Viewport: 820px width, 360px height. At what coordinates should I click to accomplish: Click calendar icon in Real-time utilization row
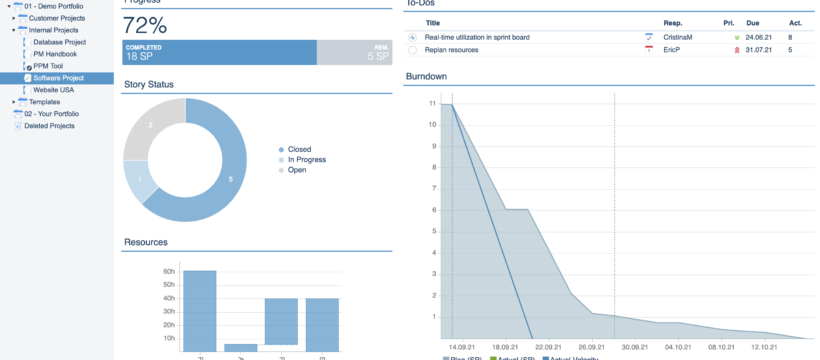[x=649, y=37]
